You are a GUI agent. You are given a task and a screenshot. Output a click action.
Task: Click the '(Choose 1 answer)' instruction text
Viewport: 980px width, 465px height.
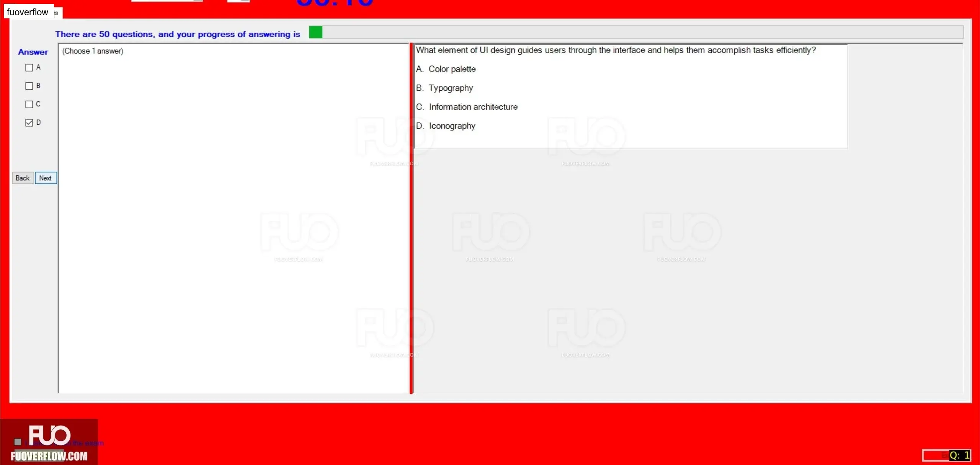pos(93,51)
